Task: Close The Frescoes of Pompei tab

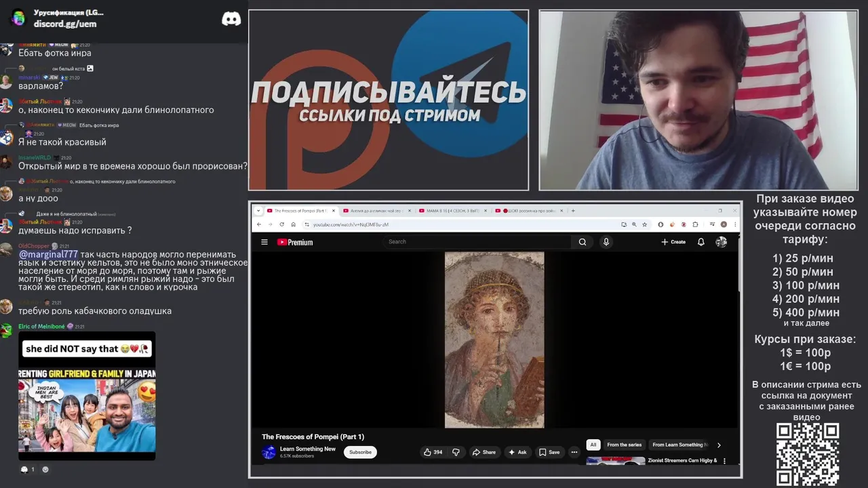Action: (x=334, y=211)
